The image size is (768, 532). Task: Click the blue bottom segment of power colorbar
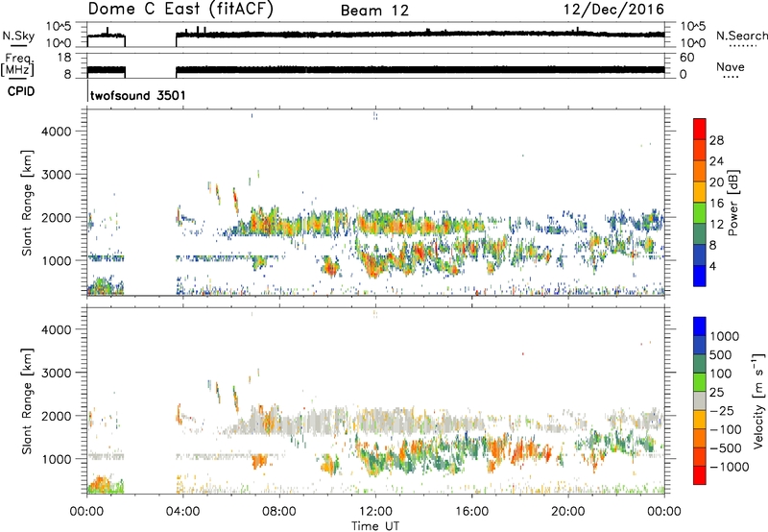click(x=700, y=276)
